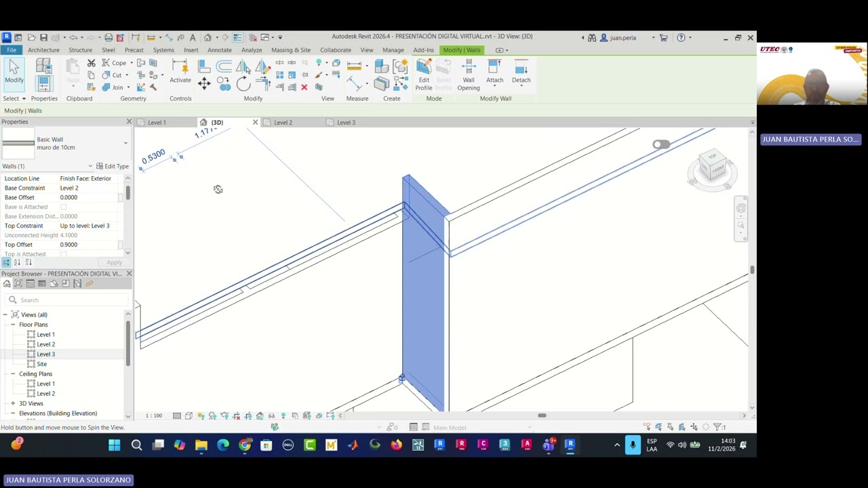Click the Project Browser search field
This screenshot has height=488, width=868.
click(66, 300)
